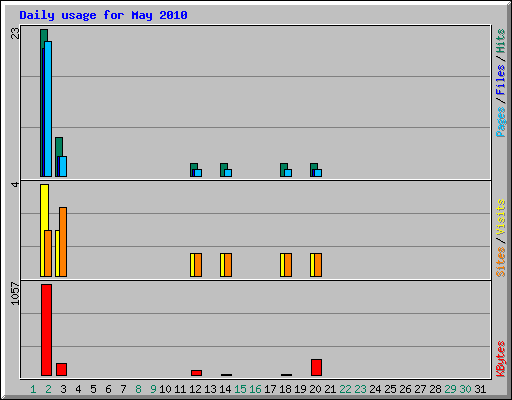Click the 'Pages' legend label
This screenshot has width=512, height=400.
point(500,122)
